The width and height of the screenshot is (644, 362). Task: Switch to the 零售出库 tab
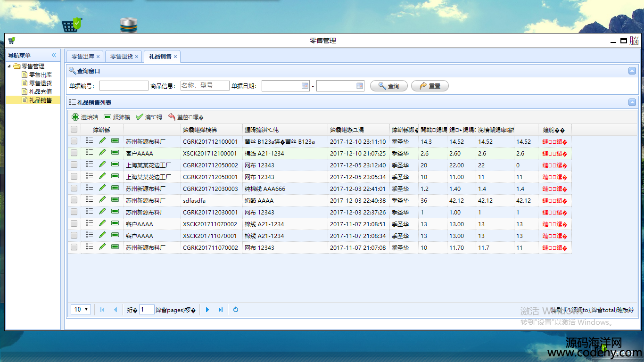[83, 57]
